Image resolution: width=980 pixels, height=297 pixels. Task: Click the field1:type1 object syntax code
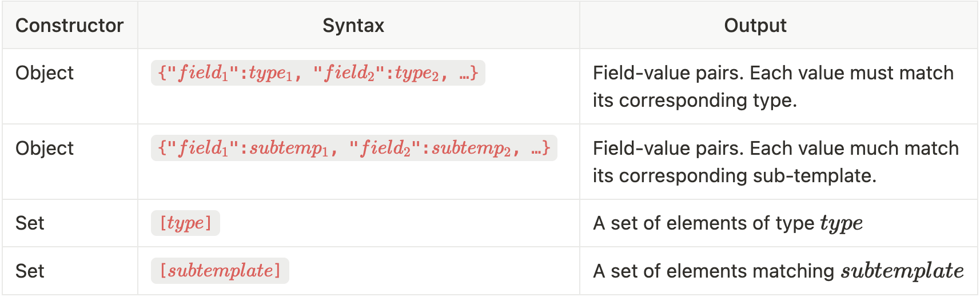click(318, 73)
